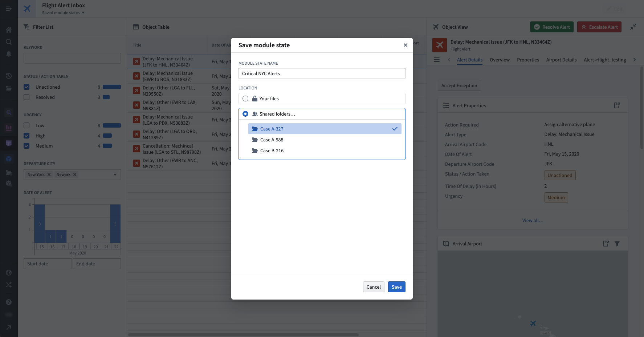Uncheck the High urgency filter
Viewport: 644px width, 337px height.
click(27, 136)
